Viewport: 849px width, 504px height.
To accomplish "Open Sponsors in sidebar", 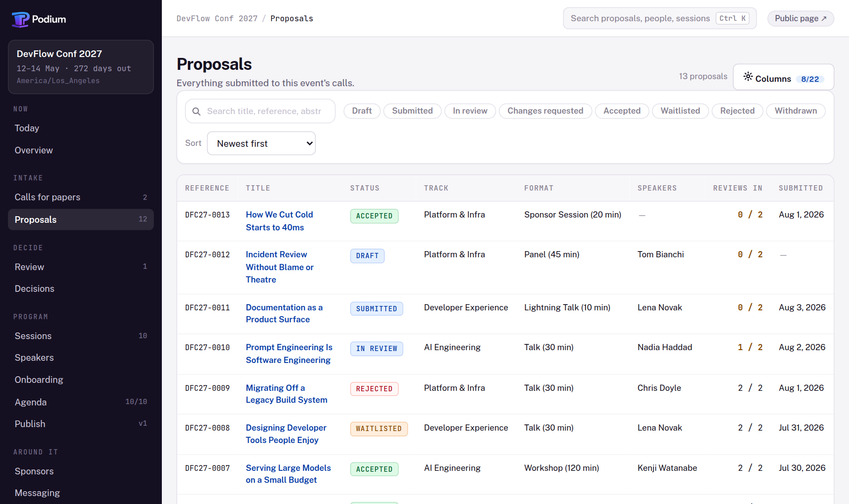I will point(81,471).
